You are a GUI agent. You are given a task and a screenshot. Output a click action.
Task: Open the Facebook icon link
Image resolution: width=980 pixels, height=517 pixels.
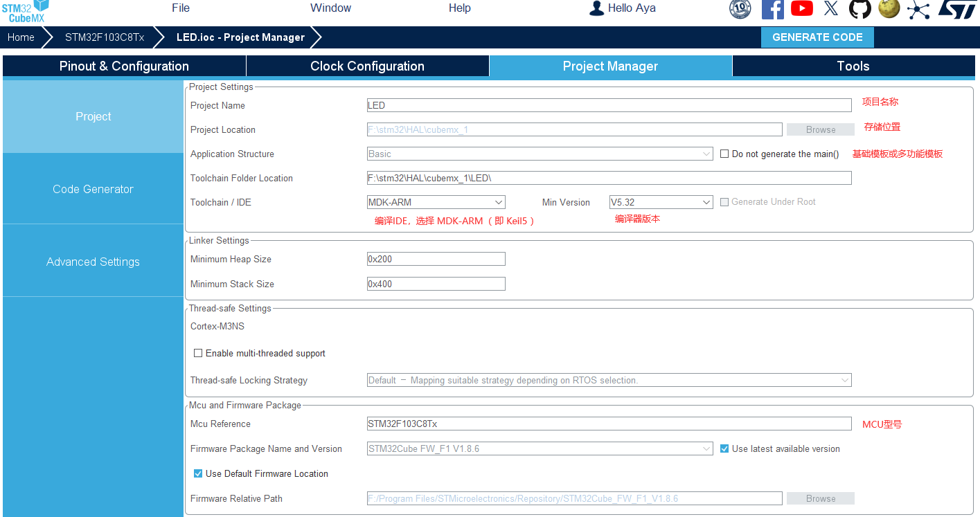point(772,9)
